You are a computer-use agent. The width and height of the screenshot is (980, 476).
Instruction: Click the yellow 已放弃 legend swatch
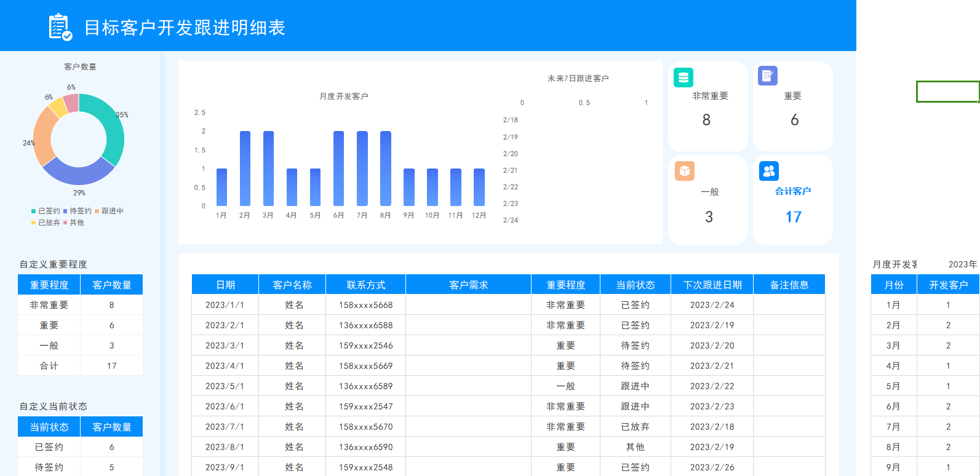coord(34,223)
